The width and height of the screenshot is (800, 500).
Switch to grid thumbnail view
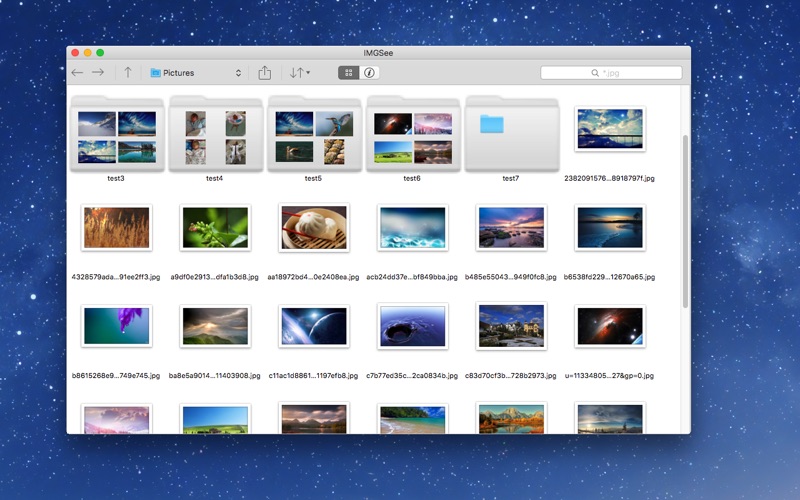pyautogui.click(x=348, y=72)
